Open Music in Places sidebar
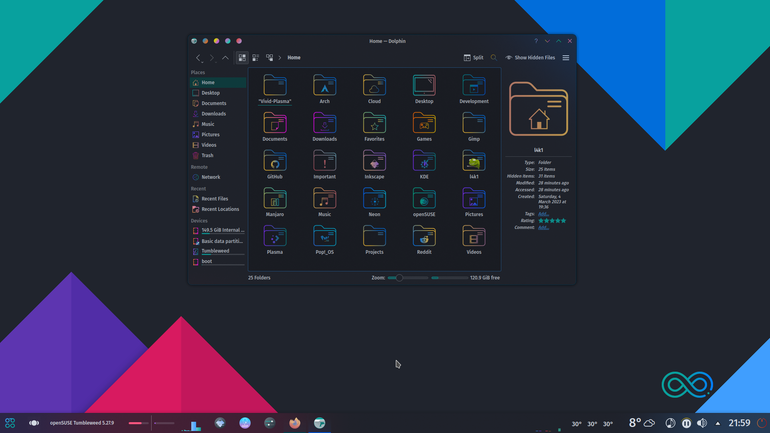770x433 pixels. 218,124
